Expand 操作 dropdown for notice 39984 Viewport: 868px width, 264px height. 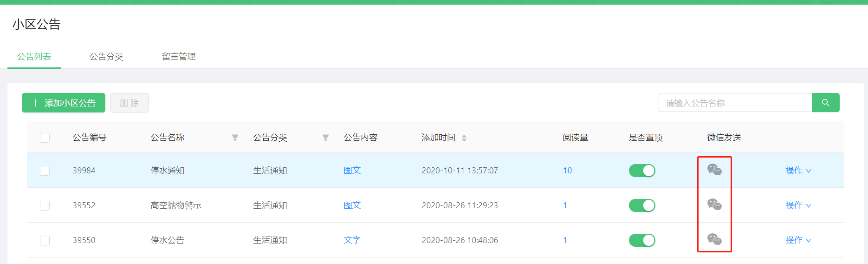pos(798,171)
